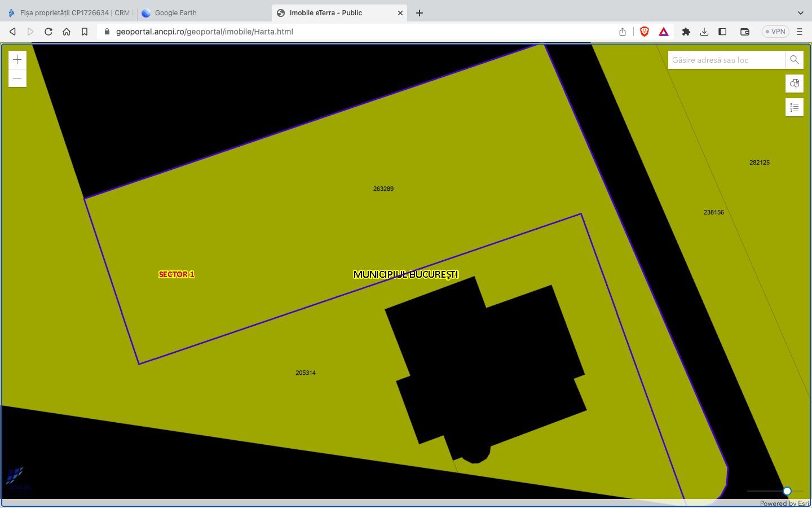The height and width of the screenshot is (508, 812).
Task: Open the document search tool on map
Action: (x=794, y=84)
